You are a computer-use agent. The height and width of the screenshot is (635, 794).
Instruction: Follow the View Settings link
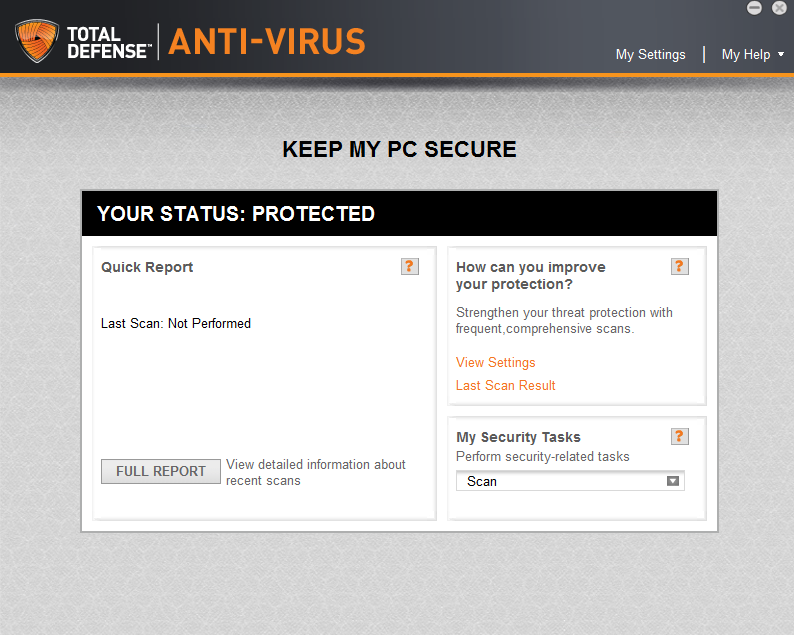pyautogui.click(x=495, y=363)
